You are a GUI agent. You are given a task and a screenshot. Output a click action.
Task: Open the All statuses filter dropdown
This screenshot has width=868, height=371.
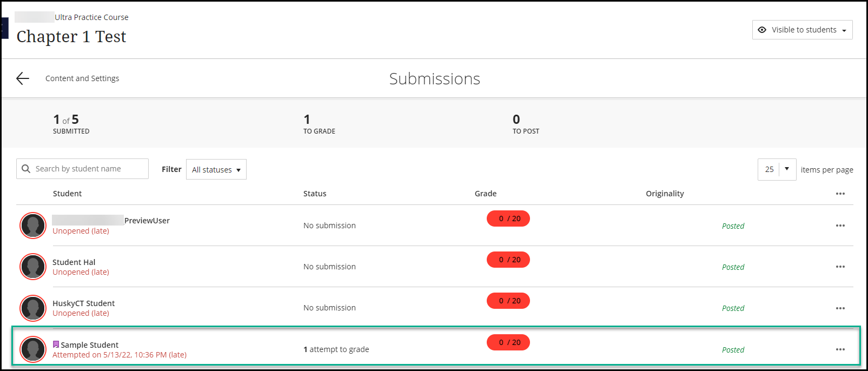pyautogui.click(x=216, y=169)
